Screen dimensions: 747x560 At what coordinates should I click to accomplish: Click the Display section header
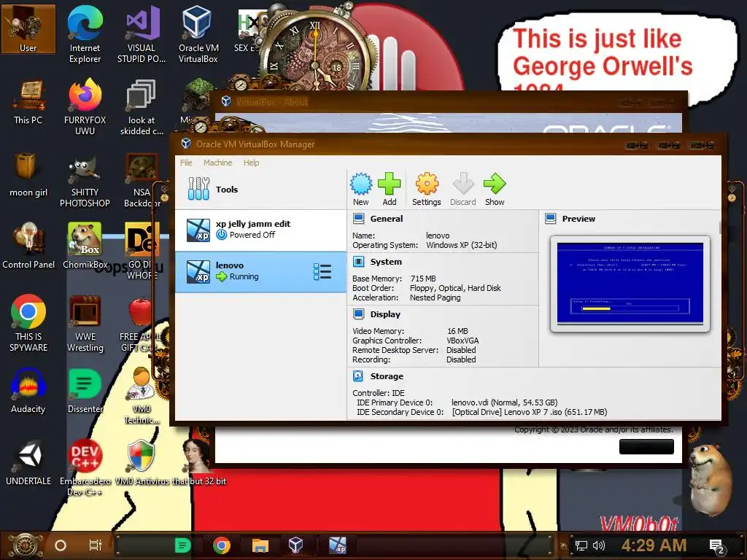point(385,314)
